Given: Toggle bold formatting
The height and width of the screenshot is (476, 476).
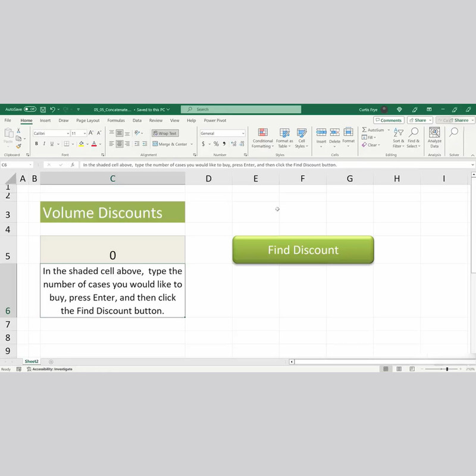Looking at the screenshot, I should point(36,144).
